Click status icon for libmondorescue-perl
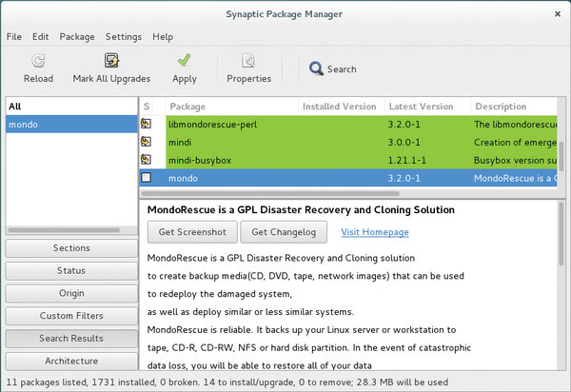The height and width of the screenshot is (392, 571). [x=146, y=124]
